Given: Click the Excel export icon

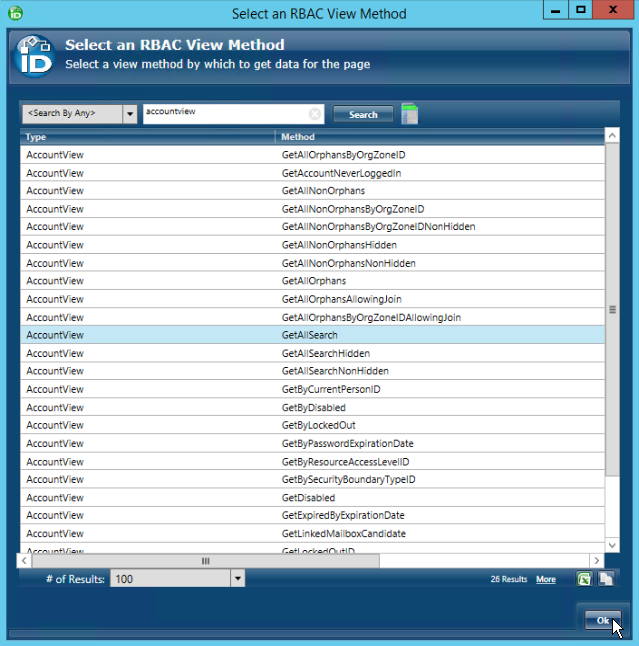Looking at the screenshot, I should tap(584, 579).
